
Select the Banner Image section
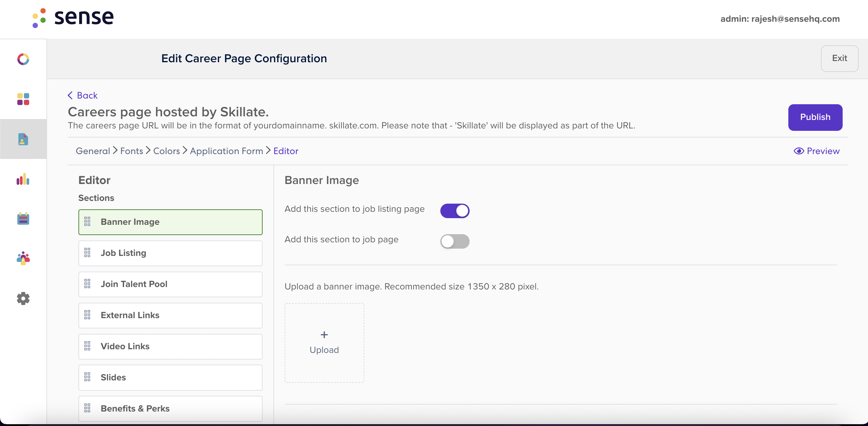pyautogui.click(x=171, y=222)
